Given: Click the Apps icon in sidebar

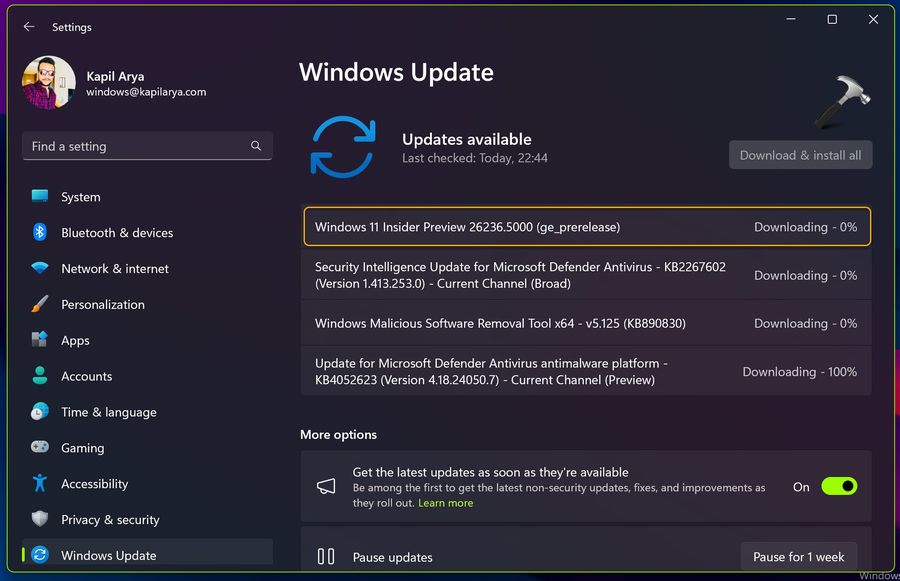Looking at the screenshot, I should [40, 340].
